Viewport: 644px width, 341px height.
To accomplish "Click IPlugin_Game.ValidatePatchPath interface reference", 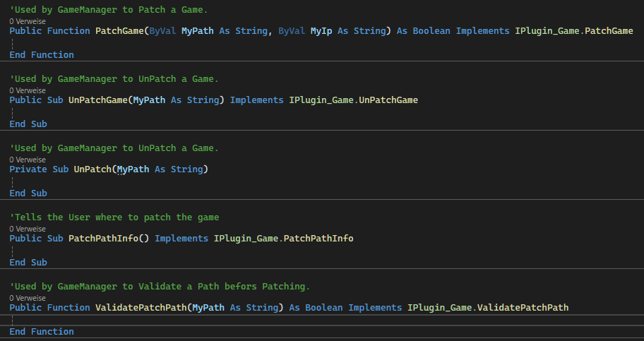I will 488,307.
